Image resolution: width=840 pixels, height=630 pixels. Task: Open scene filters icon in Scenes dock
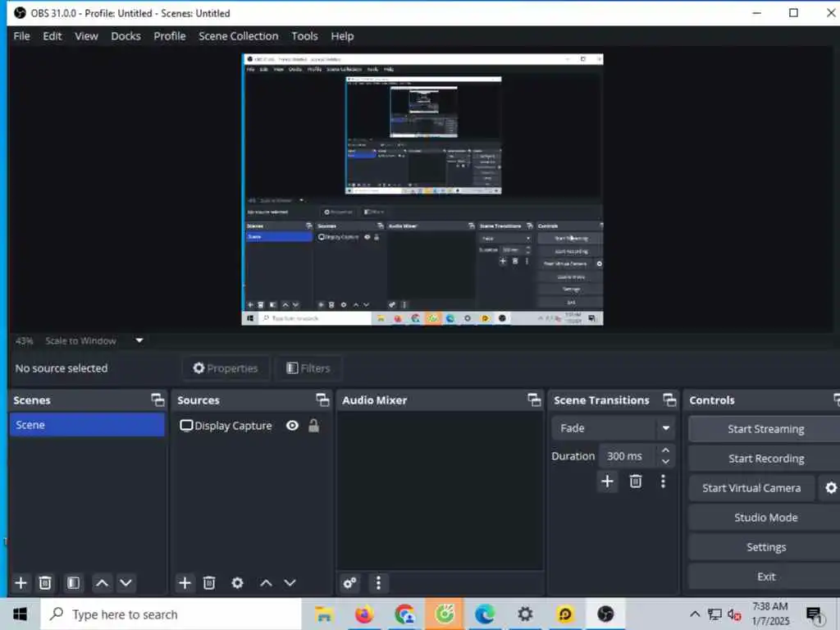[73, 583]
